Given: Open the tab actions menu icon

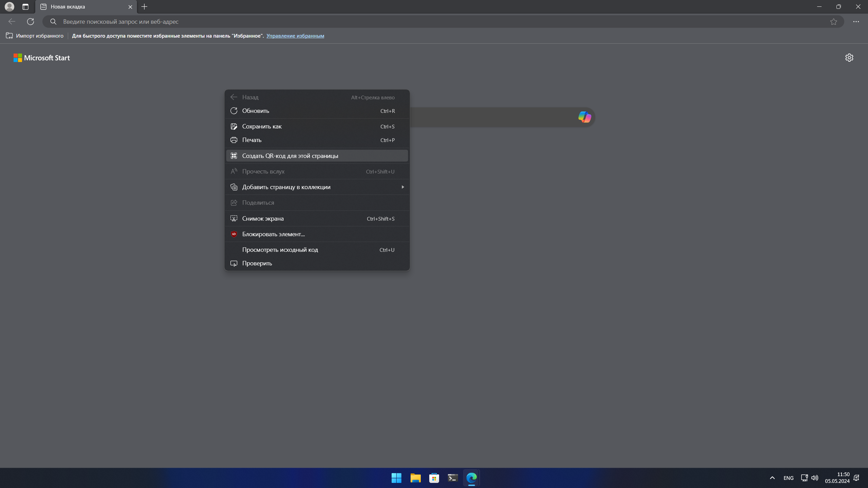Looking at the screenshot, I should (x=25, y=7).
